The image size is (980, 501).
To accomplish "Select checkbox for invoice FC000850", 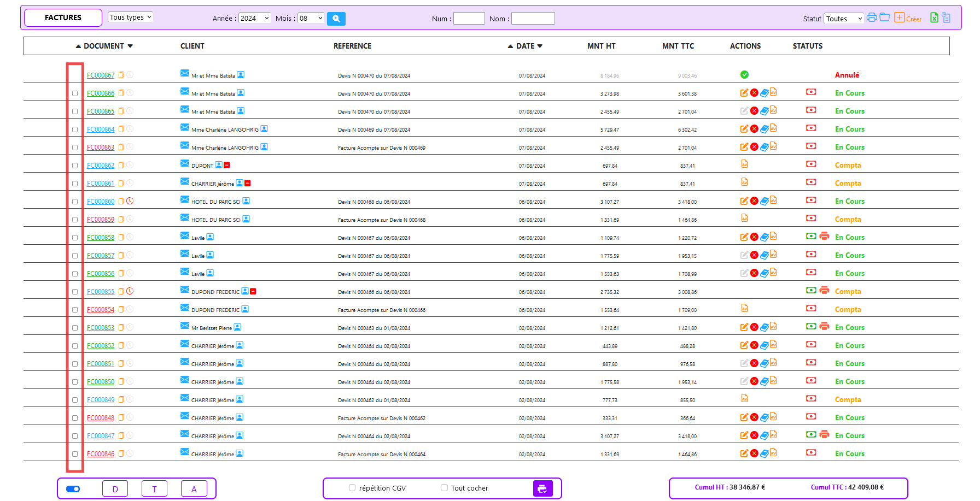I will (x=75, y=382).
